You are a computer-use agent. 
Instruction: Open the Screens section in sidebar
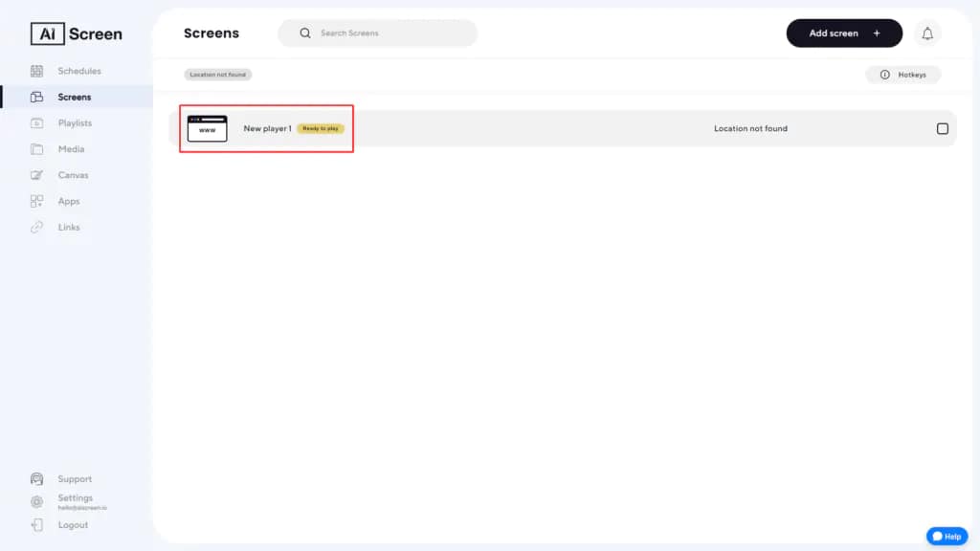click(x=74, y=97)
